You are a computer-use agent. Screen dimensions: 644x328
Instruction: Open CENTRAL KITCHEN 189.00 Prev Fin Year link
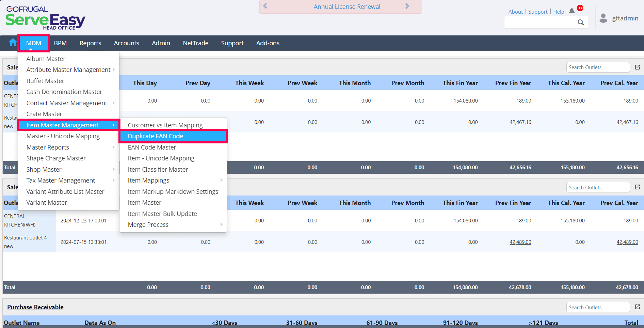(524, 220)
